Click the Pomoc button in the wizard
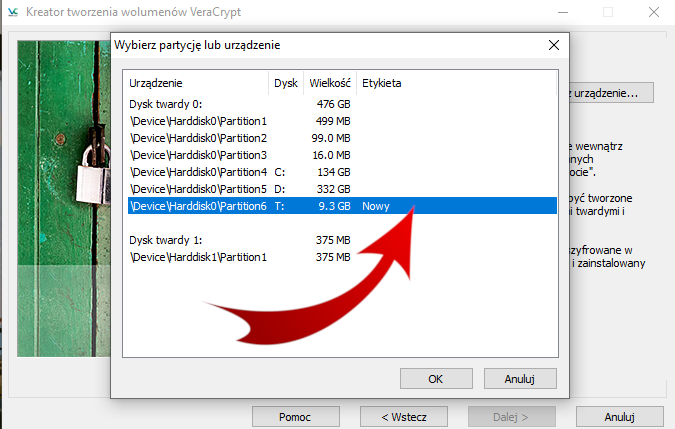675x429 pixels. [x=295, y=417]
